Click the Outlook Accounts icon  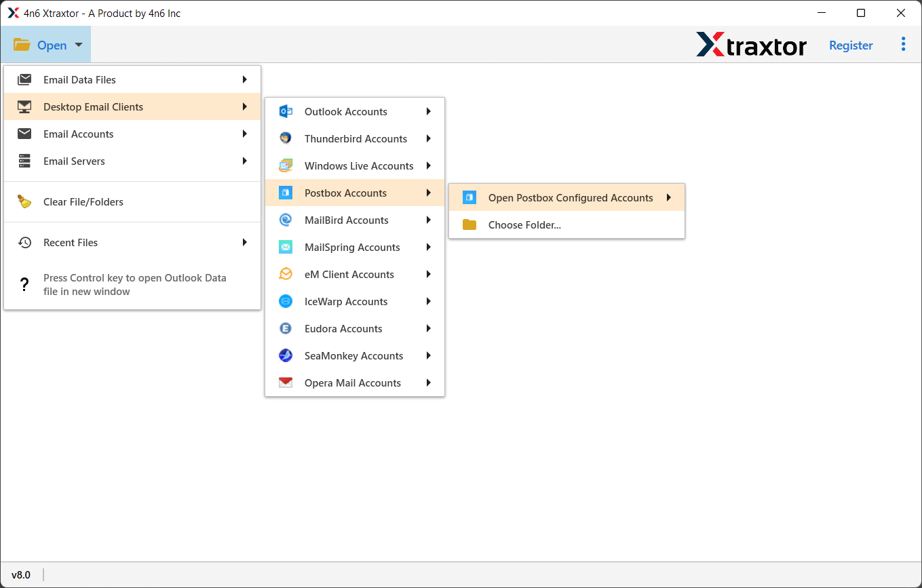click(x=286, y=111)
